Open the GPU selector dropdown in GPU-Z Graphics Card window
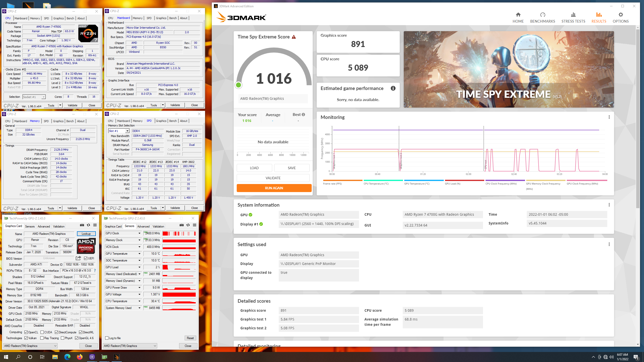Screen dimensions: 644x362 point(30,346)
